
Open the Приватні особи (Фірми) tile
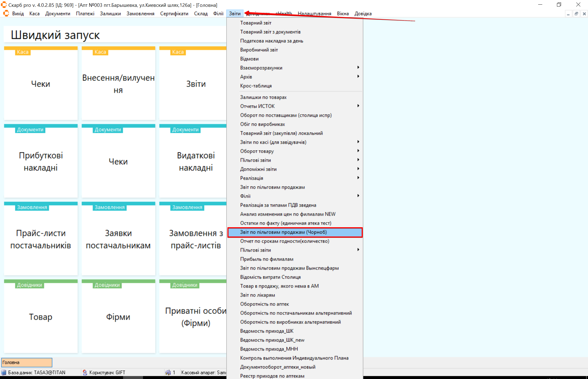[x=193, y=316]
